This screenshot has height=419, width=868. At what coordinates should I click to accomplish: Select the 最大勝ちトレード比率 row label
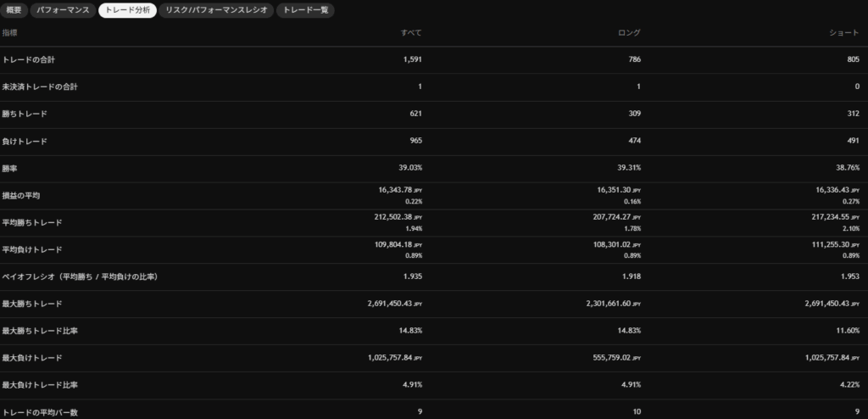40,331
